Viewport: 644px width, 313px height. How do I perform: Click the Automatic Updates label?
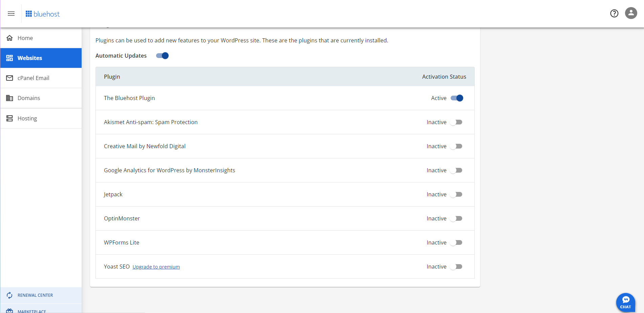click(x=121, y=56)
